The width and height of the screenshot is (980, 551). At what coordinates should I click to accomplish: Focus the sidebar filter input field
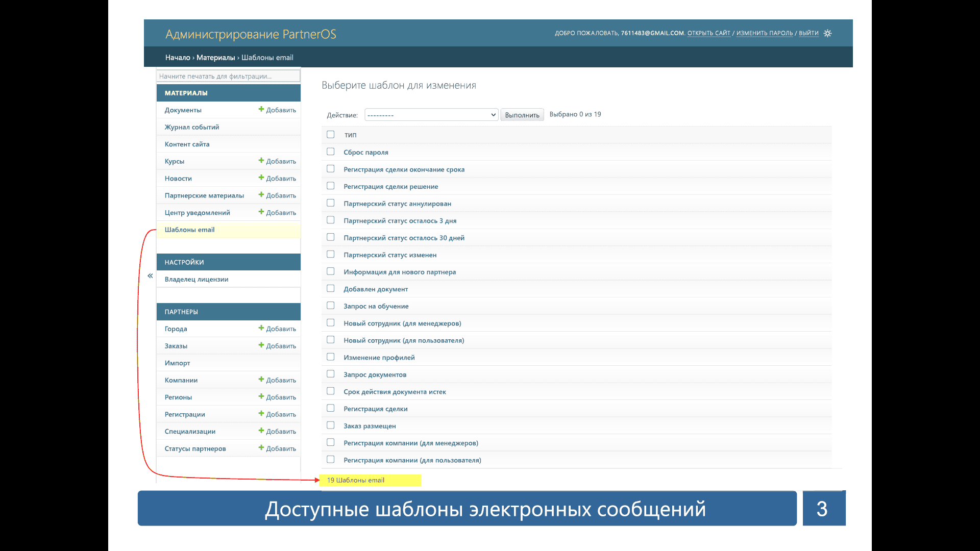pos(228,76)
